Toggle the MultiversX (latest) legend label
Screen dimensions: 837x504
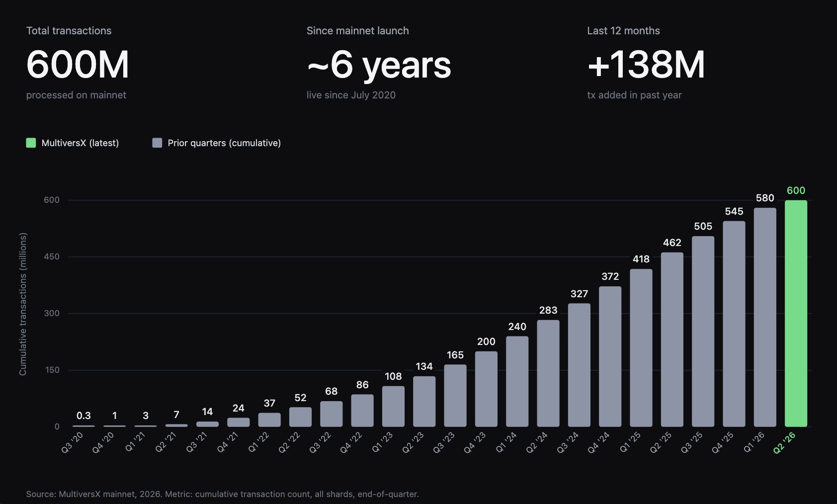(x=80, y=143)
